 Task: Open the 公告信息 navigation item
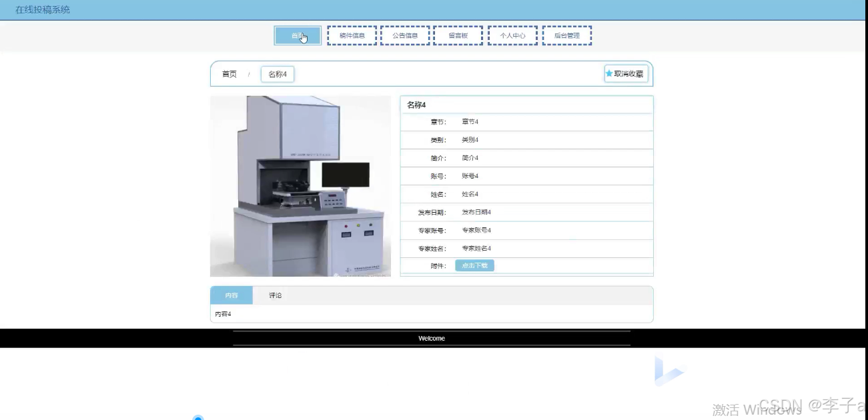405,35
